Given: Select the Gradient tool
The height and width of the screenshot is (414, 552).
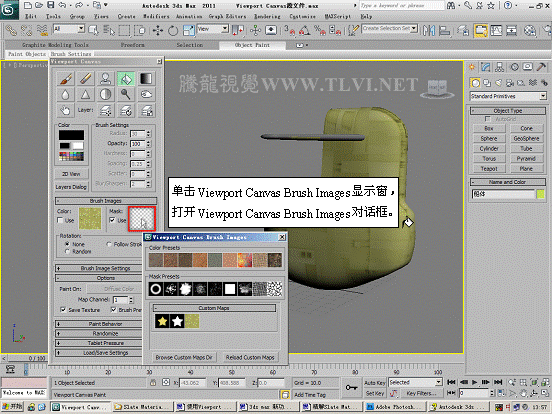Looking at the screenshot, I should (x=146, y=79).
